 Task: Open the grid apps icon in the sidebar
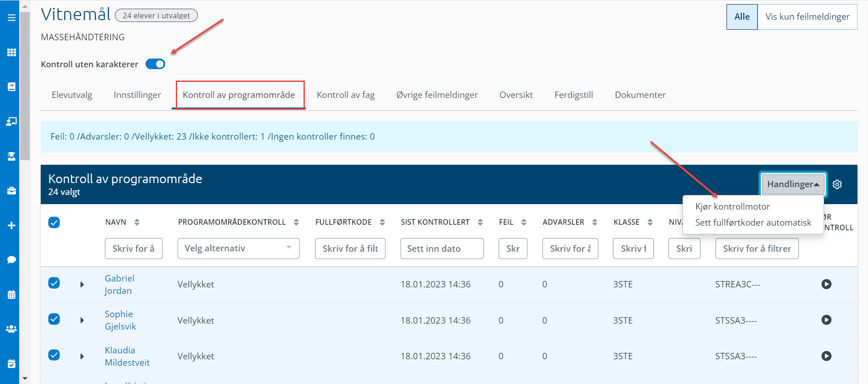click(11, 52)
